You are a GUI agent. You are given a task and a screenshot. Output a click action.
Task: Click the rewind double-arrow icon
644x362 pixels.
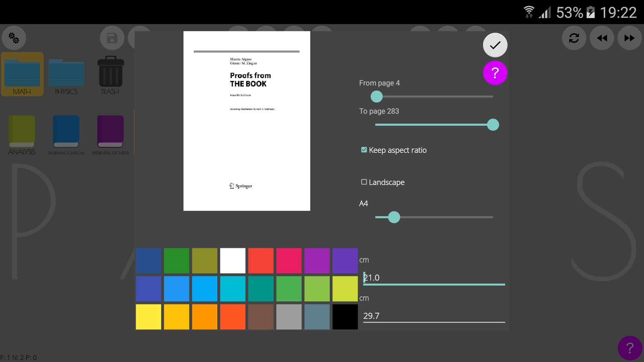click(x=602, y=38)
